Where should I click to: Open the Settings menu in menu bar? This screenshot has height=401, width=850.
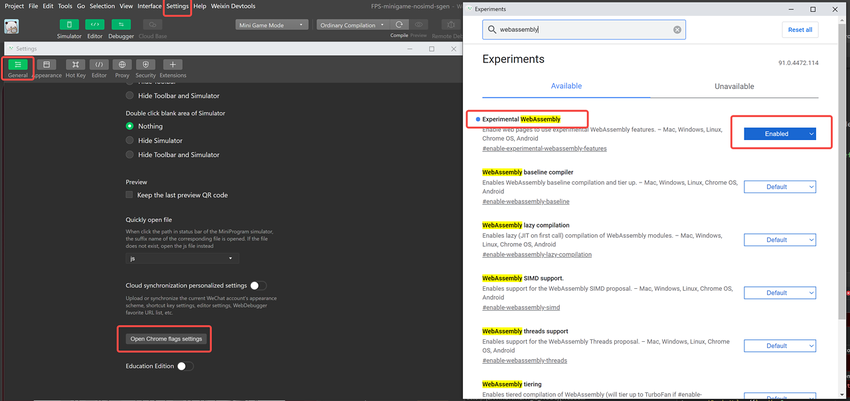click(178, 6)
